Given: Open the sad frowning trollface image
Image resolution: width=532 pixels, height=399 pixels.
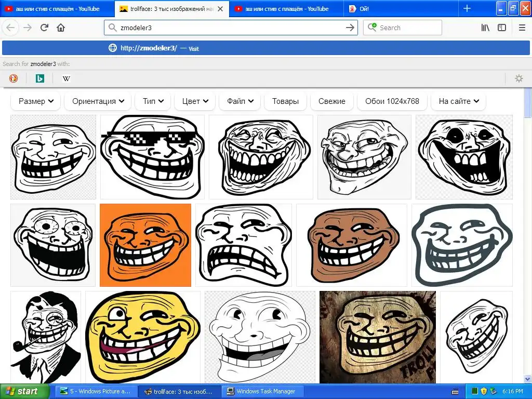Looking at the screenshot, I should [x=243, y=245].
